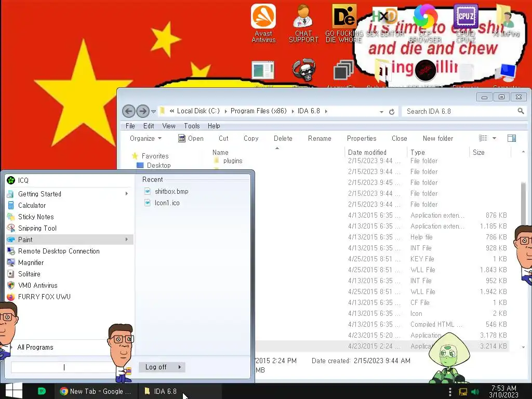Sort by Size column header
532x399 pixels.
point(478,152)
